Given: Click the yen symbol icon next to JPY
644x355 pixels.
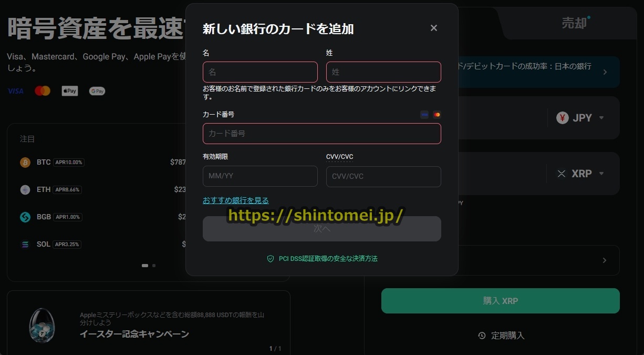Looking at the screenshot, I should [x=563, y=118].
